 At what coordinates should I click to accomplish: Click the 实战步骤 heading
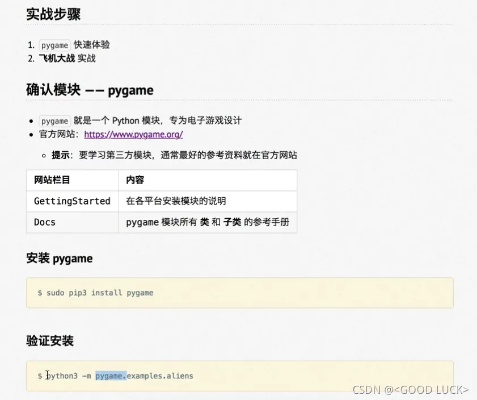click(x=53, y=14)
